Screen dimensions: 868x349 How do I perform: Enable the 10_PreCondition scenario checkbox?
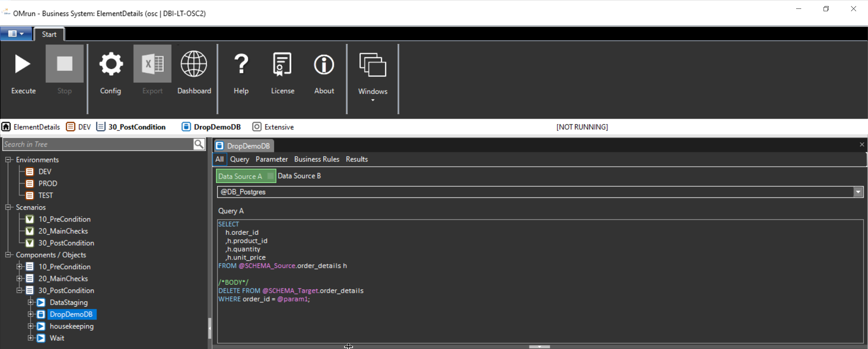[x=30, y=219]
